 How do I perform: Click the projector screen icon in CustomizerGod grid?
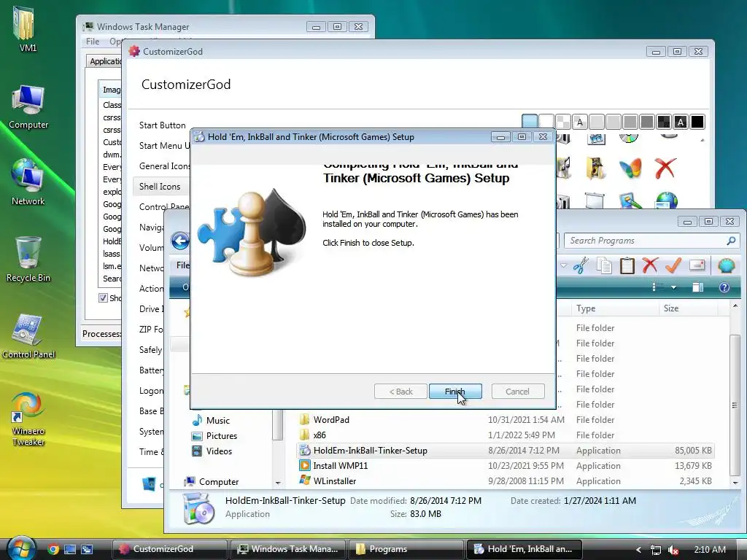pos(595,201)
